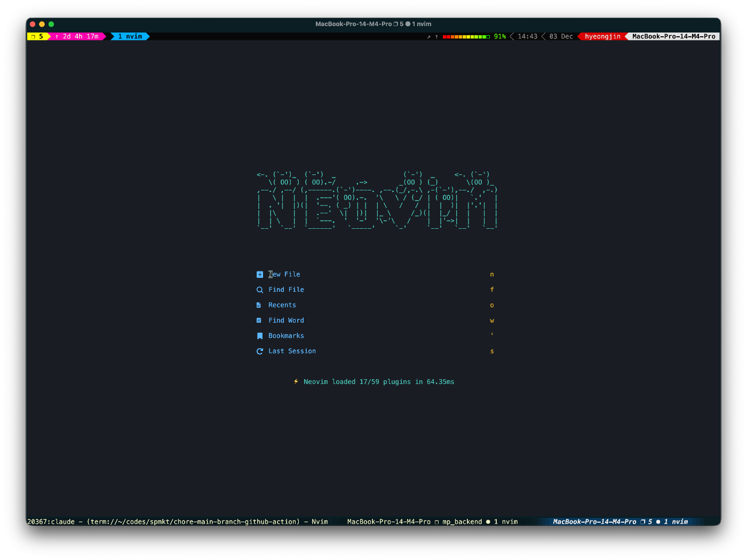This screenshot has height=560, width=747.
Task: Click the red hyeongjin username segment
Action: (603, 36)
